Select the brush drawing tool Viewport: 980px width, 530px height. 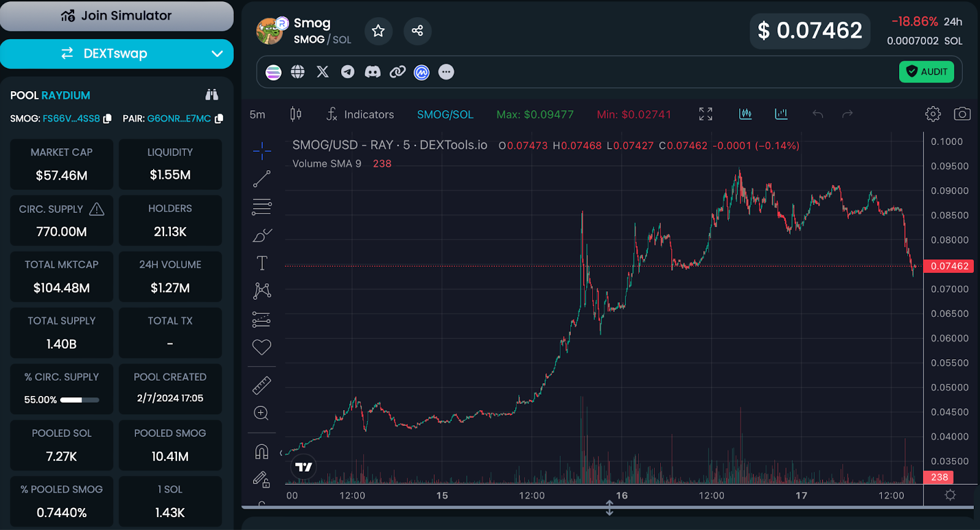coord(262,235)
